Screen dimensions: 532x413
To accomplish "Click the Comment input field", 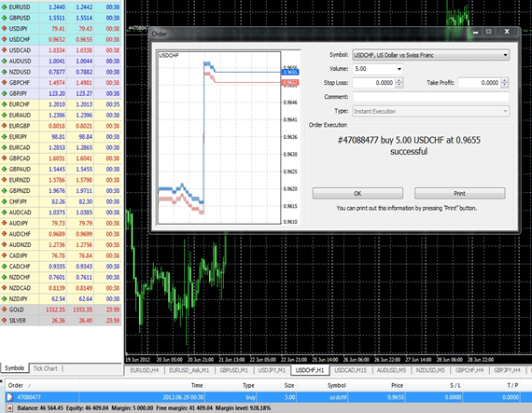I will click(431, 97).
